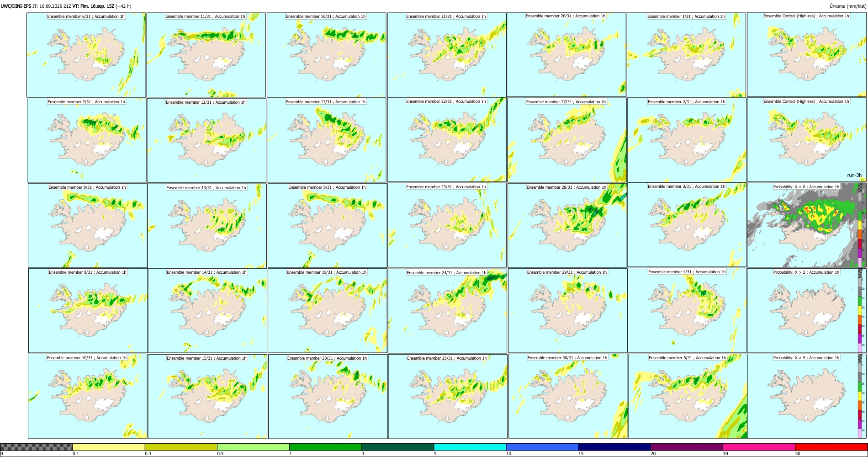Click the green 1–3 legend swatch

(x=325, y=447)
